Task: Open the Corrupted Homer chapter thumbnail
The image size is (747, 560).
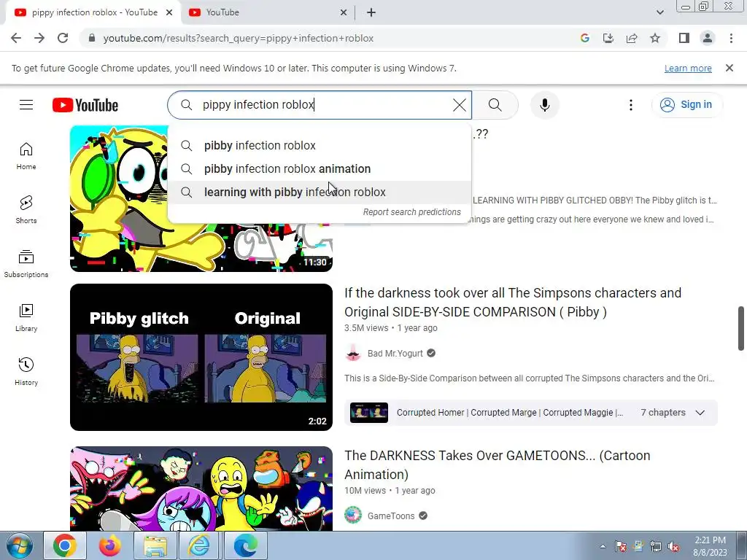Action: point(368,413)
